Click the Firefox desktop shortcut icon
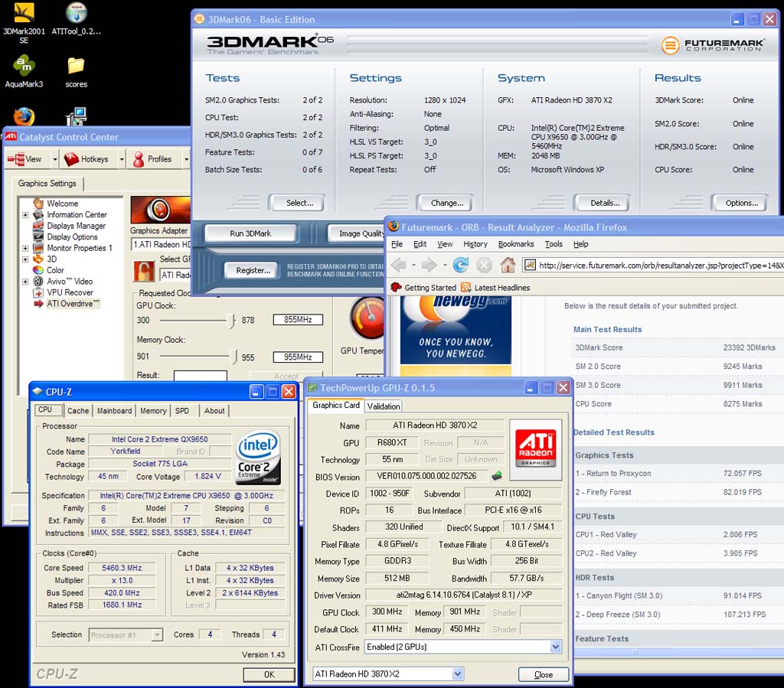The height and width of the screenshot is (688, 784). tap(24, 116)
